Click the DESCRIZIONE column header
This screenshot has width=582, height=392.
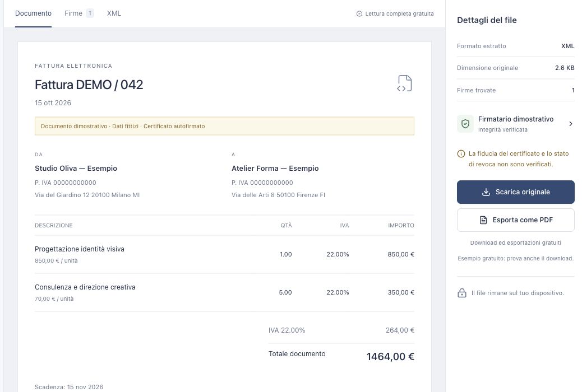point(54,226)
